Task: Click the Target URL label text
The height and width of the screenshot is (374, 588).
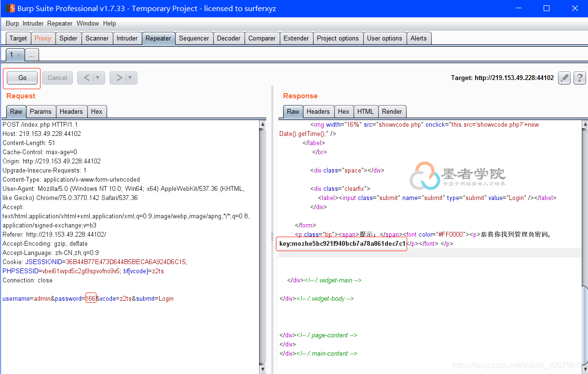Action: click(502, 78)
